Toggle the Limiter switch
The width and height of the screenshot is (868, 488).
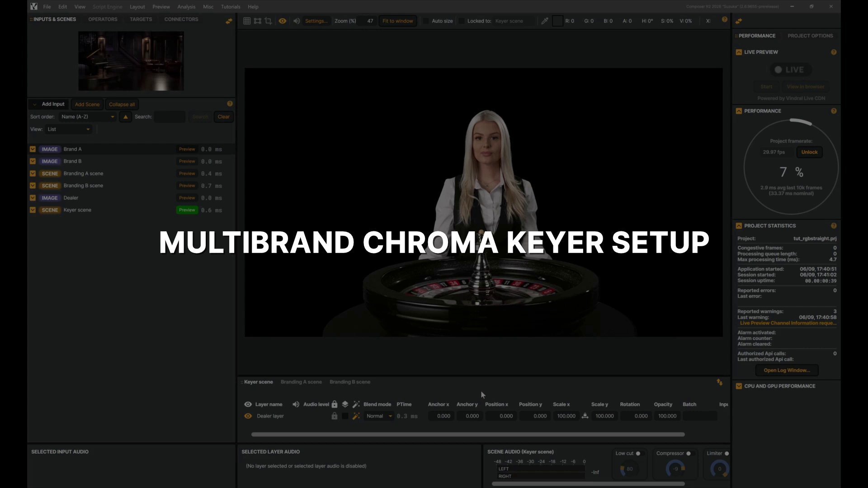pos(726,454)
